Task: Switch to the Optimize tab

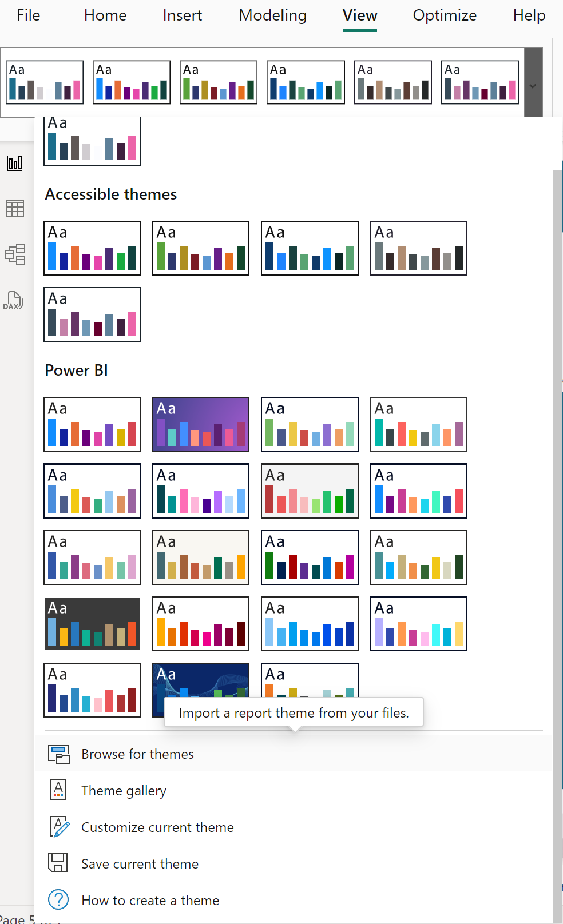Action: point(445,15)
